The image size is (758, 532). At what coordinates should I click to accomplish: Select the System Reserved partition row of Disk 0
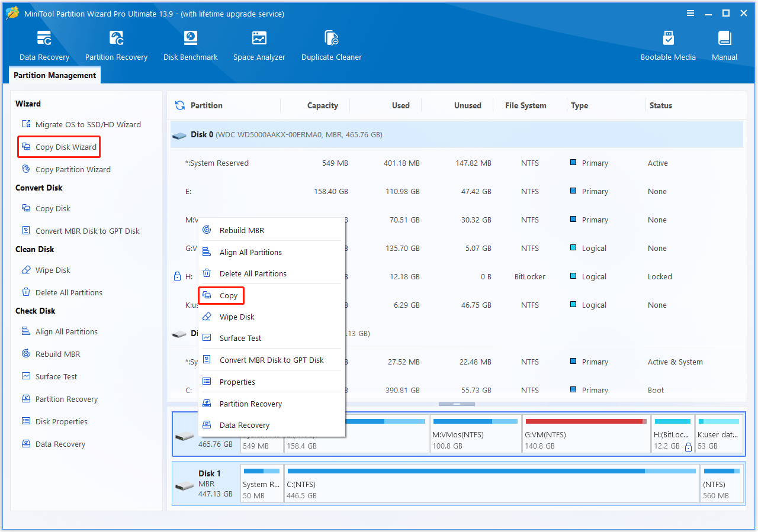457,163
